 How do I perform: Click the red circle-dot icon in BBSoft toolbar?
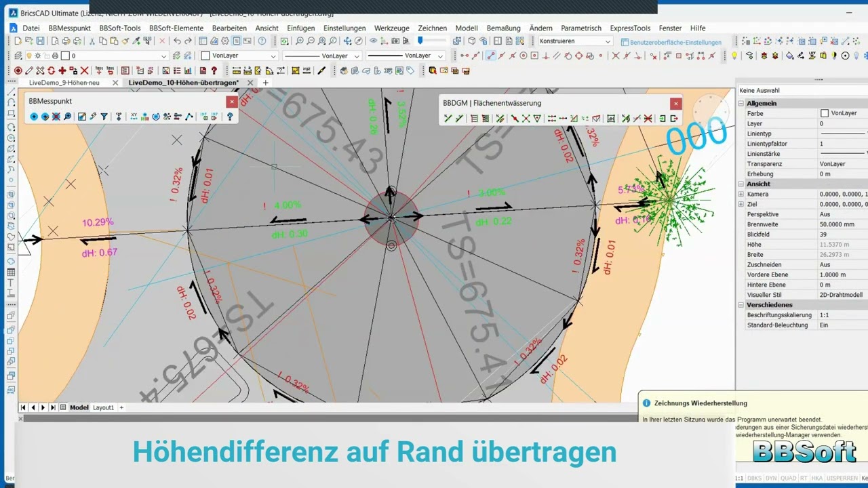(18, 70)
